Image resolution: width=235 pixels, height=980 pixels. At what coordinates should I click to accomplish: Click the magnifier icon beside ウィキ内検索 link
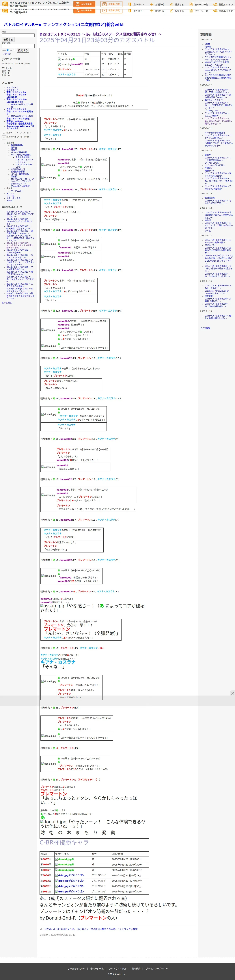click(x=41, y=929)
